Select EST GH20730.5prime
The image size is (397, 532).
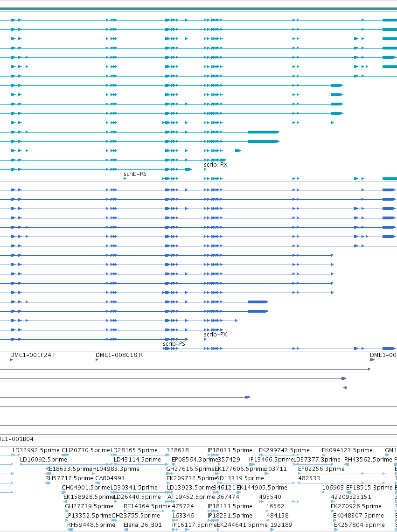86,450
